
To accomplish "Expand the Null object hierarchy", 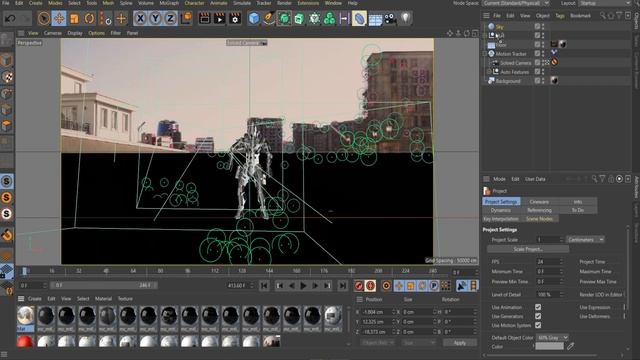I will [485, 36].
